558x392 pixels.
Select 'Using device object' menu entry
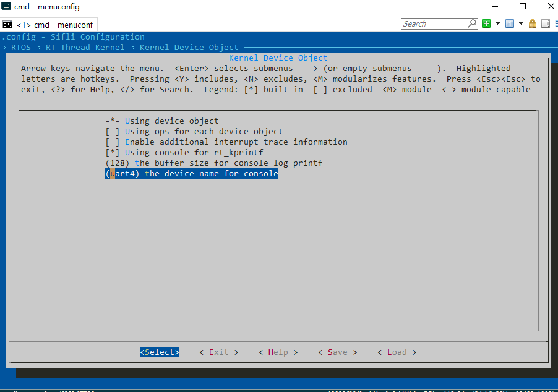[171, 121]
